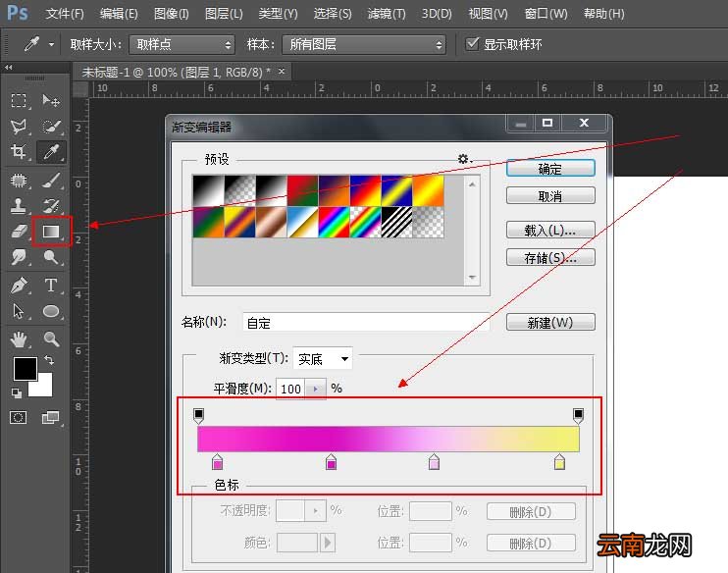Open 渐变类型 实底 dropdown
The height and width of the screenshot is (573, 728).
pos(323,358)
